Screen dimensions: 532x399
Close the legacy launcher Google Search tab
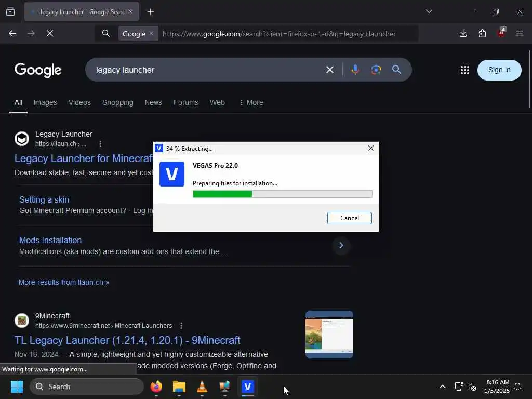pyautogui.click(x=130, y=11)
